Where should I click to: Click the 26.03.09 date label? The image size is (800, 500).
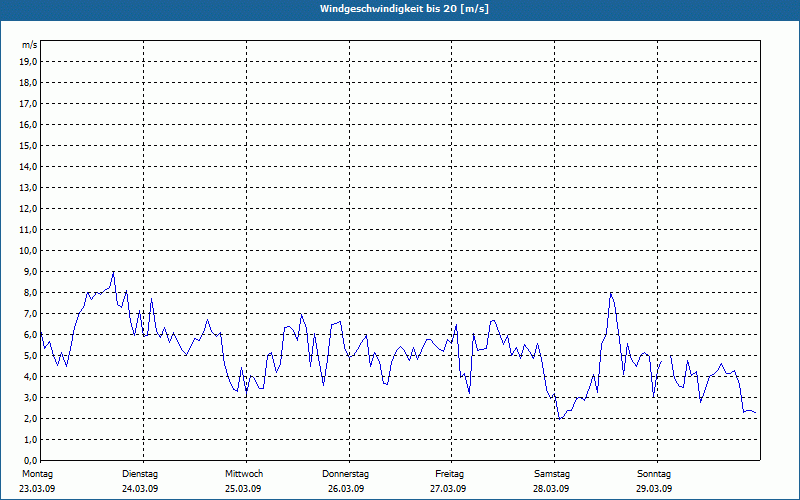click(346, 489)
